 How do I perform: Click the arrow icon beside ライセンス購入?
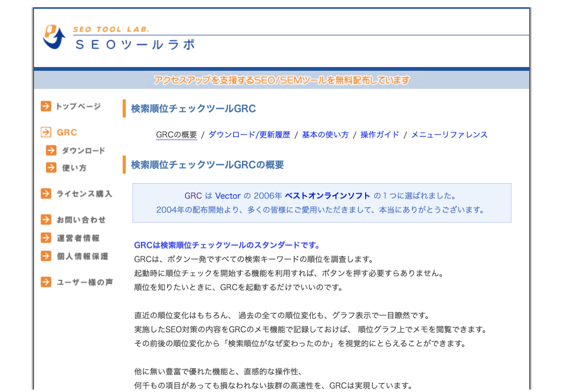click(x=46, y=193)
